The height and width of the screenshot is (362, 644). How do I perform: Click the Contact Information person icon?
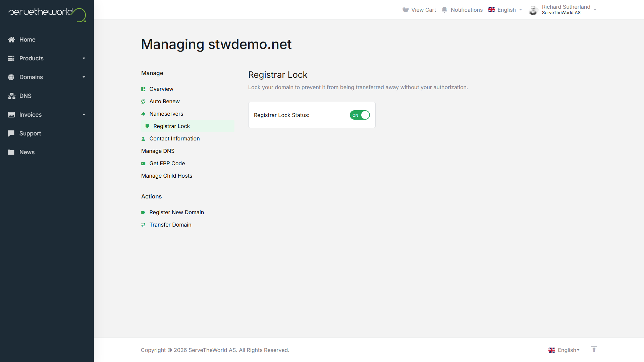pos(143,139)
